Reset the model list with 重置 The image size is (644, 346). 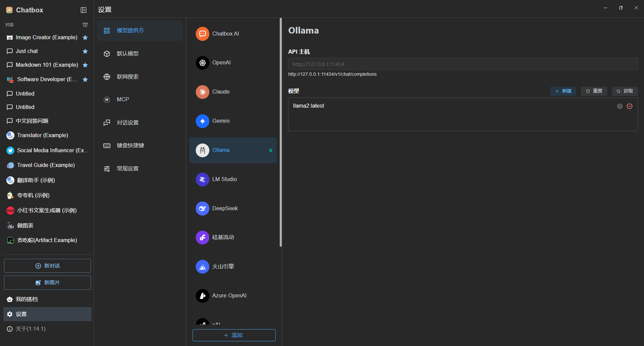click(594, 91)
